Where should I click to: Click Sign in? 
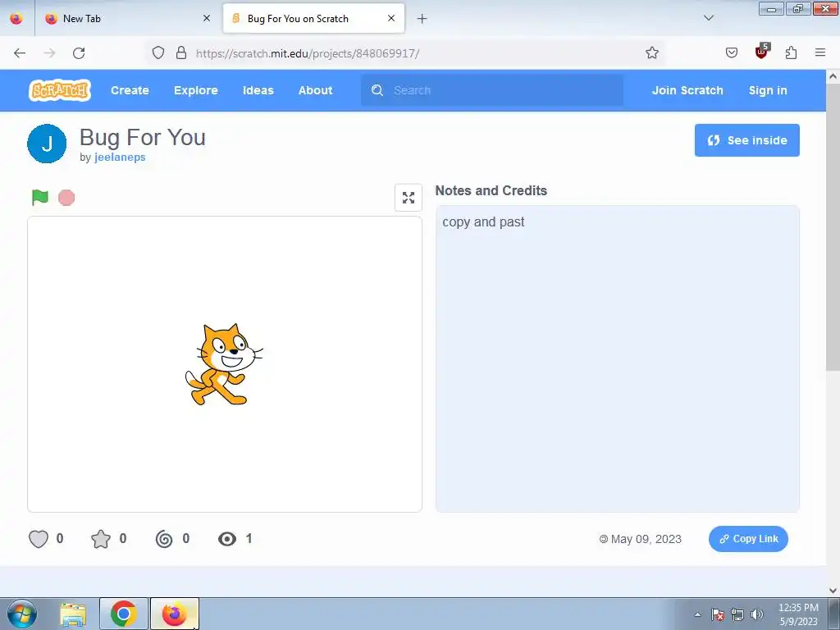tap(768, 90)
